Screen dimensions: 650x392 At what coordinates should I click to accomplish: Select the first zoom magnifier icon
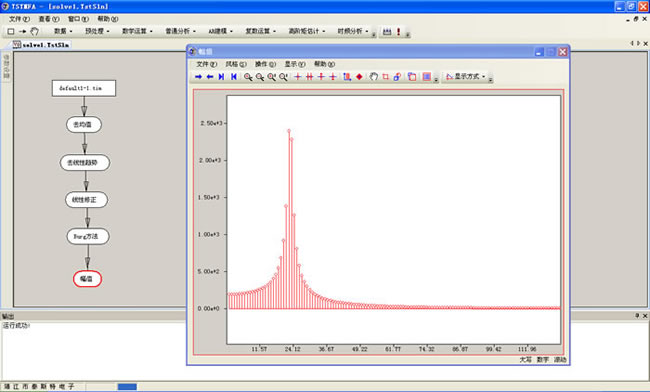click(248, 77)
